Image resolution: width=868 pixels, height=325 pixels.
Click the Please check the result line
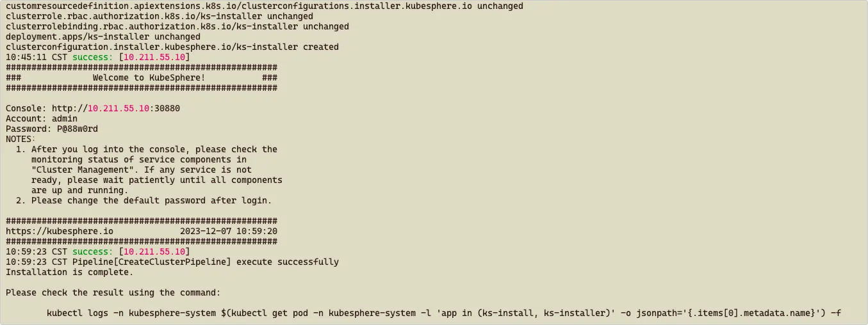tap(113, 292)
